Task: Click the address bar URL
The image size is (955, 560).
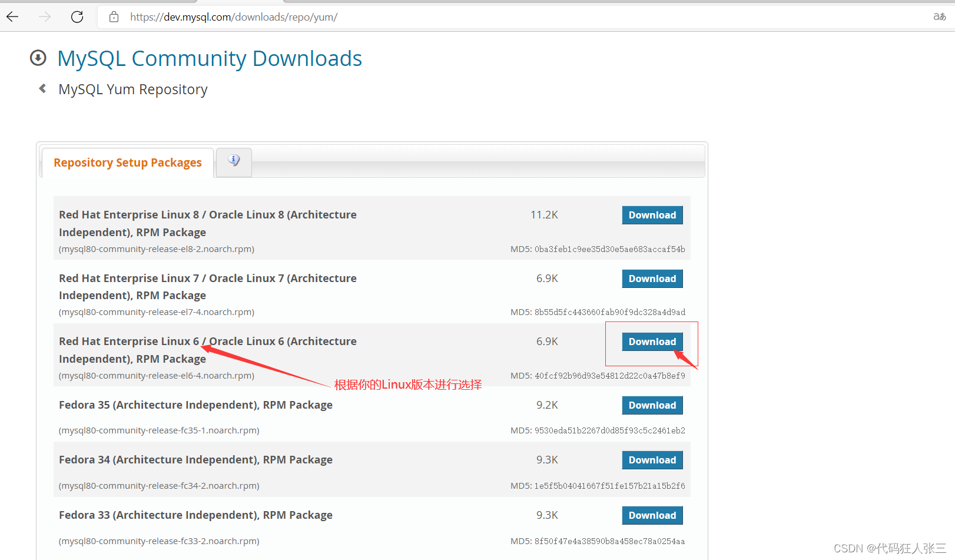Action: 234,17
